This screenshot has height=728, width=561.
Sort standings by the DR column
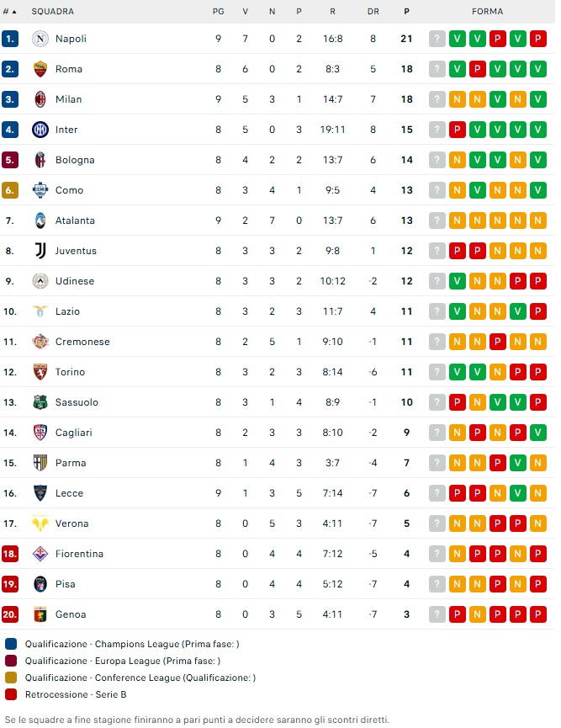tap(373, 12)
